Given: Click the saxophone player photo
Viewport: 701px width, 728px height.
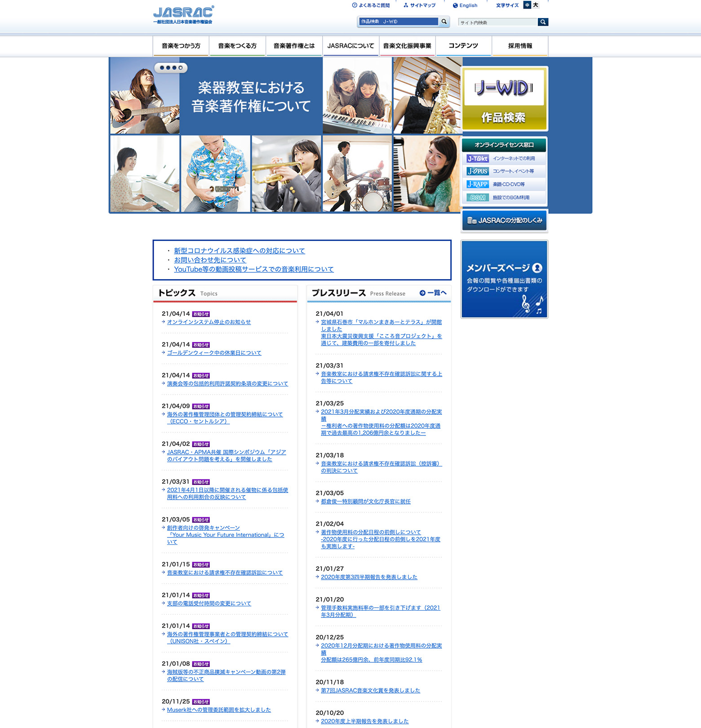Looking at the screenshot, I should point(427,96).
